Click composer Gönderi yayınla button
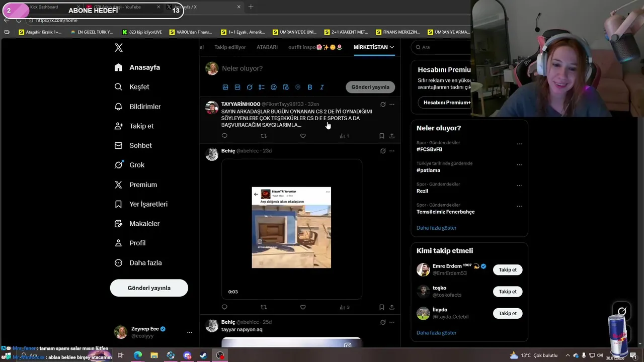 pyautogui.click(x=370, y=87)
